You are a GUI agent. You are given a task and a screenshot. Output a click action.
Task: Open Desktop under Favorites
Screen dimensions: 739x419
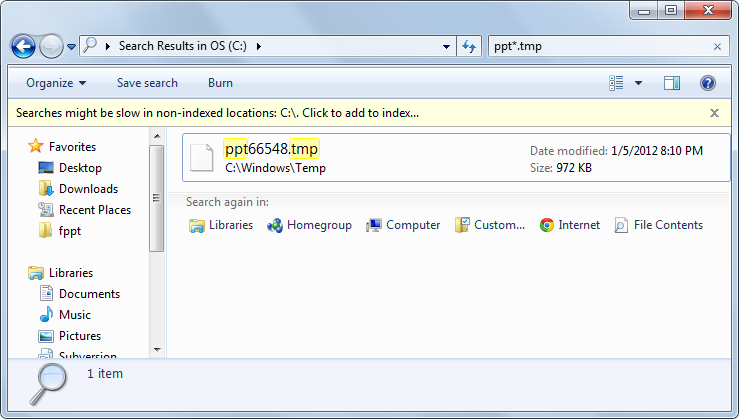[80, 168]
